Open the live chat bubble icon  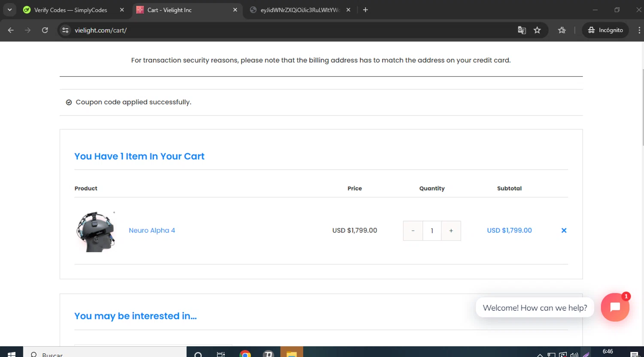[x=615, y=307]
